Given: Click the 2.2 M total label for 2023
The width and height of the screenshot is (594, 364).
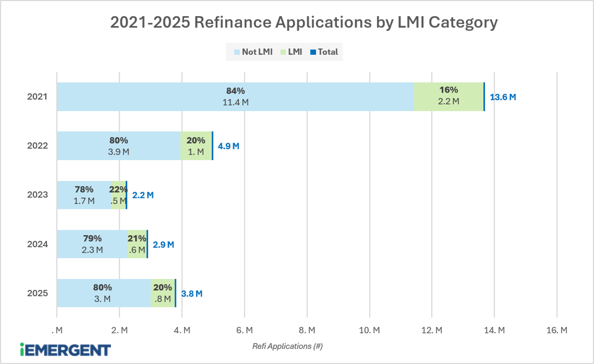Looking at the screenshot, I should [x=143, y=195].
